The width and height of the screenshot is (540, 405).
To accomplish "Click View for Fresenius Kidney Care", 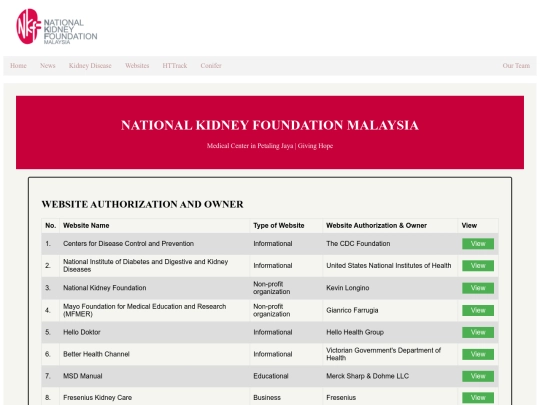I will (478, 398).
